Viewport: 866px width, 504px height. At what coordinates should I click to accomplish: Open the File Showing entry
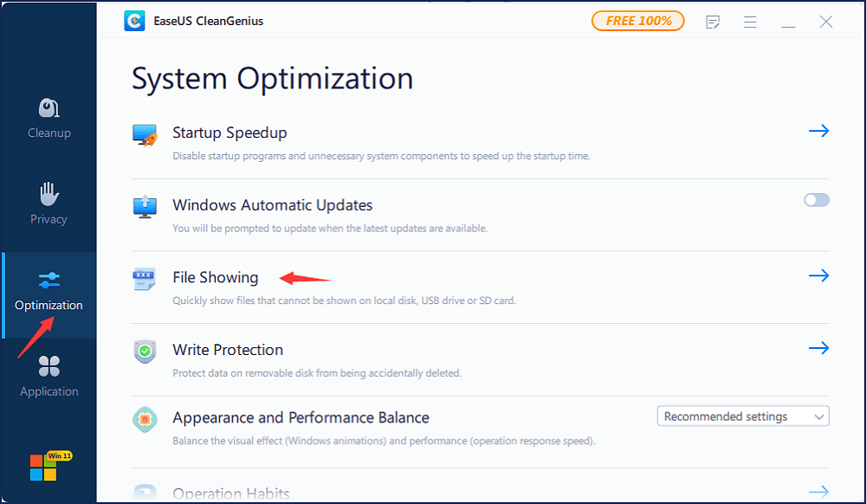[818, 275]
